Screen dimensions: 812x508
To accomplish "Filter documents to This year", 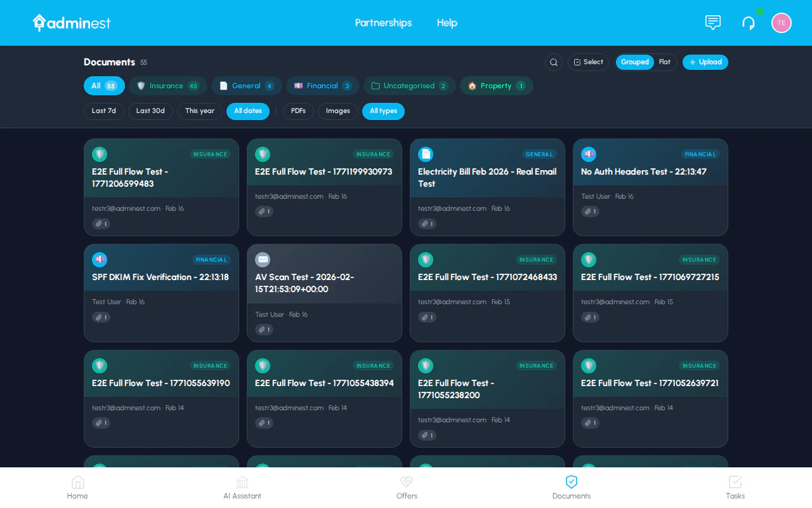I will [x=200, y=111].
